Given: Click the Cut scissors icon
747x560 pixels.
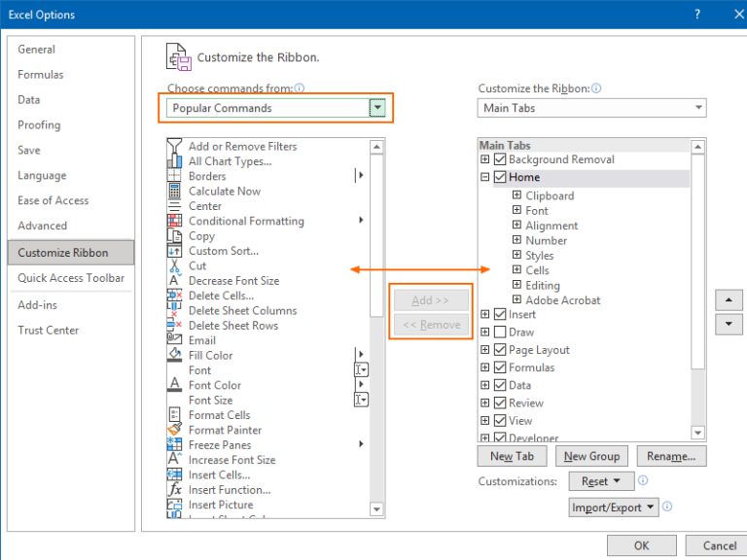Looking at the screenshot, I should coord(174,265).
